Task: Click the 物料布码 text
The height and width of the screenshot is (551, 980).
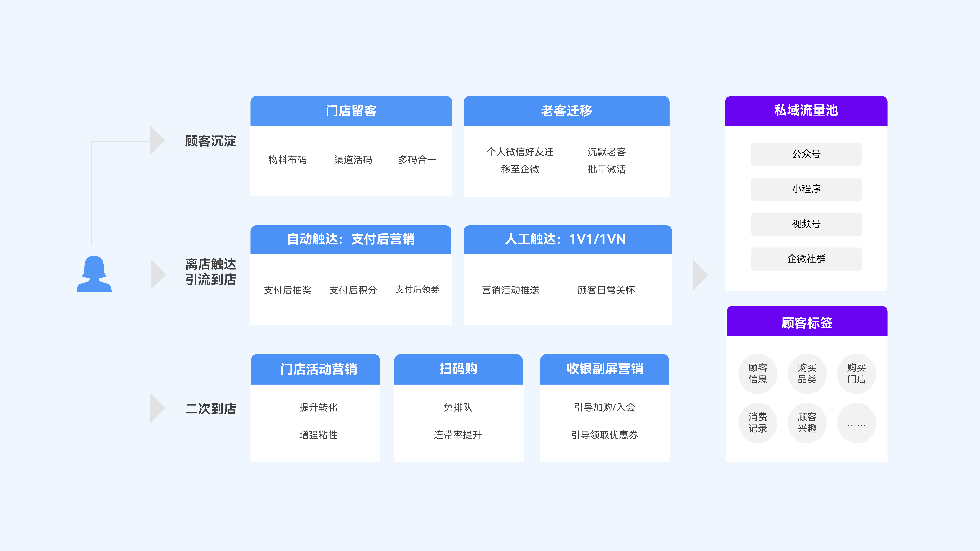Action: point(288,160)
